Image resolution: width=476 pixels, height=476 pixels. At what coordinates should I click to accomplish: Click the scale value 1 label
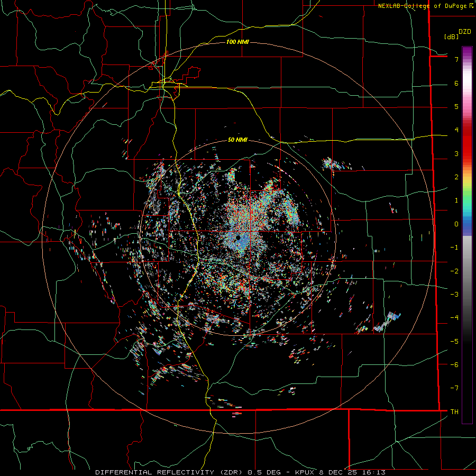coord(456,200)
